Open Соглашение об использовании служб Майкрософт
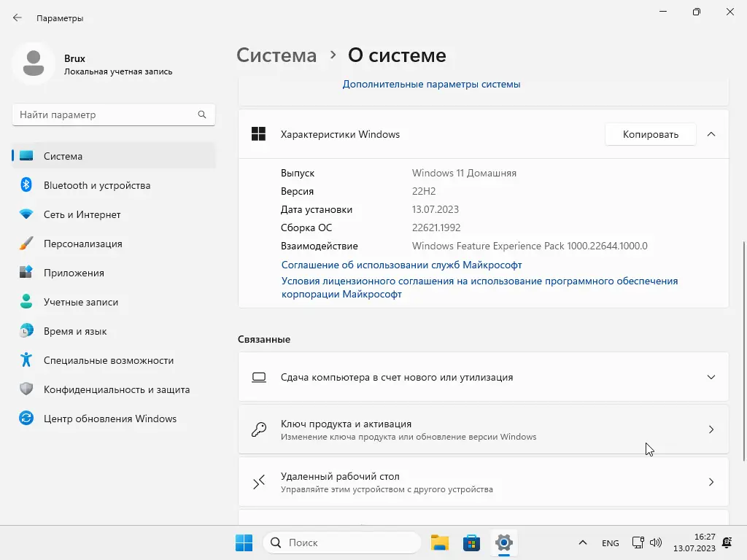 coord(402,265)
